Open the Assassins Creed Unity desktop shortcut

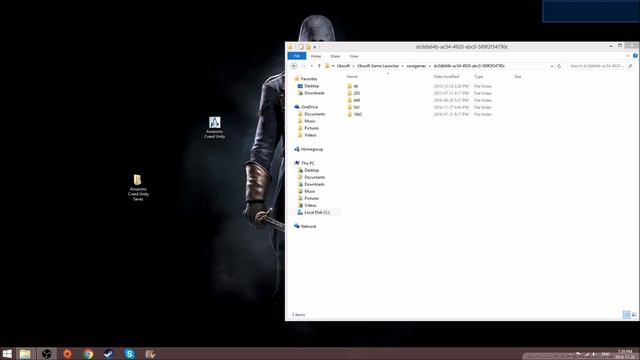(215, 127)
